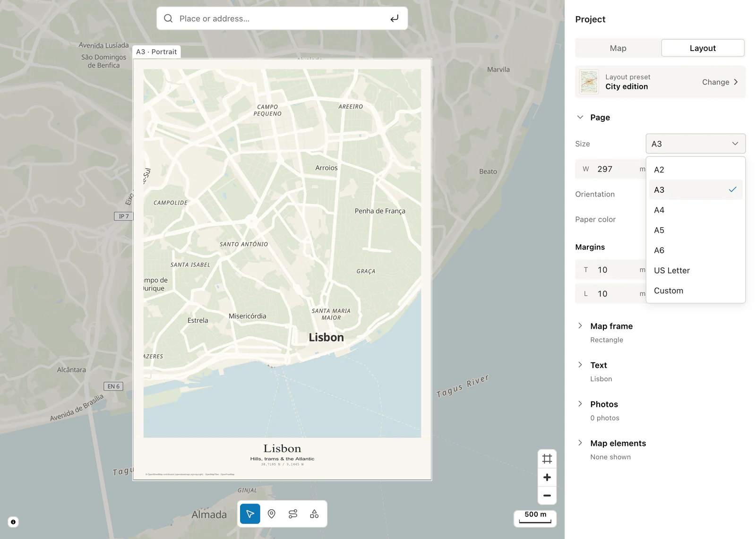
Task: Select the shapes tool
Action: 314,514
